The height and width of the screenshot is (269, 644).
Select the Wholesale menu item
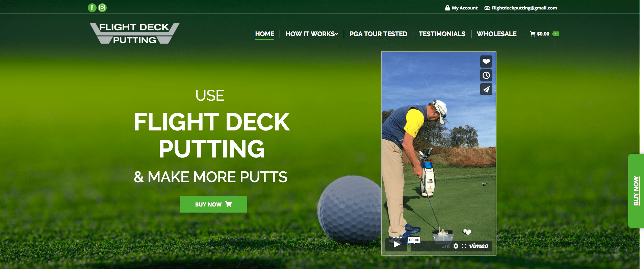pos(496,34)
